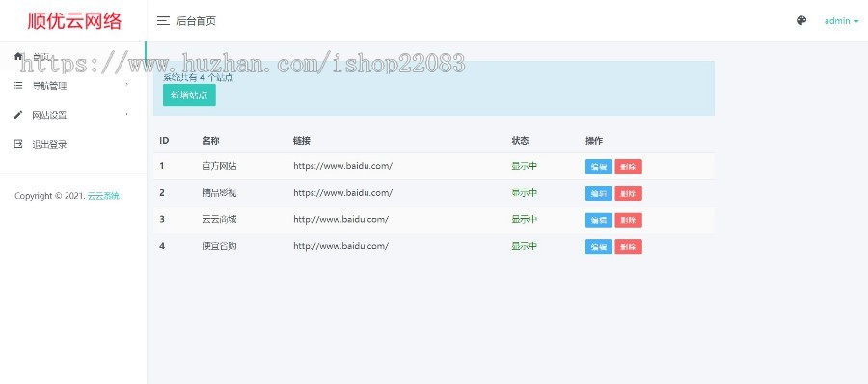Select the 便宜谷购 name cell
This screenshot has height=384, width=868.
pyautogui.click(x=219, y=245)
